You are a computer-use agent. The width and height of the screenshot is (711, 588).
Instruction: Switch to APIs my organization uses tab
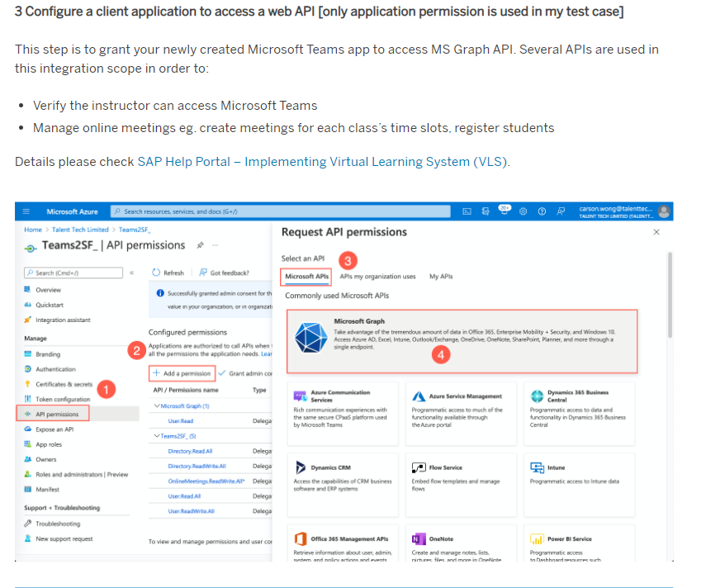(377, 277)
